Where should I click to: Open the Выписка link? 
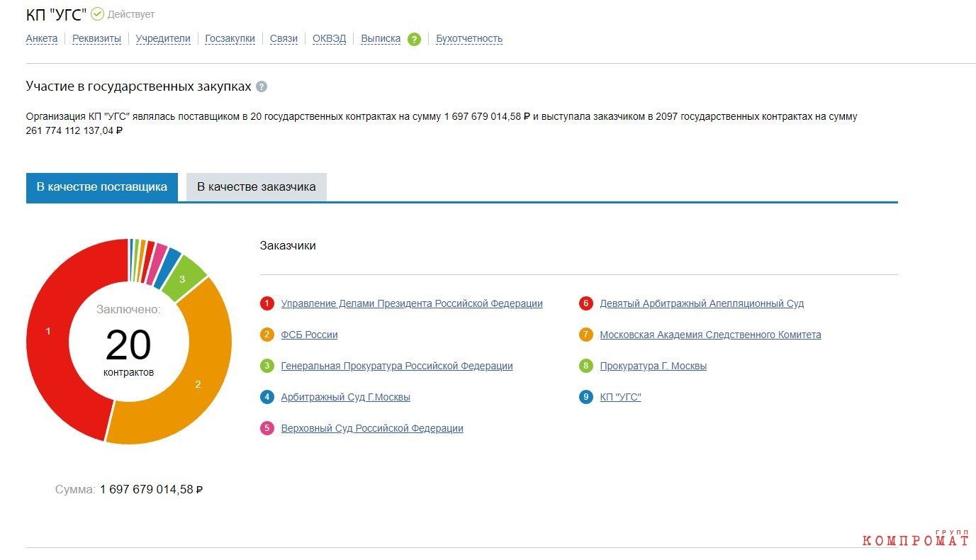[x=381, y=39]
